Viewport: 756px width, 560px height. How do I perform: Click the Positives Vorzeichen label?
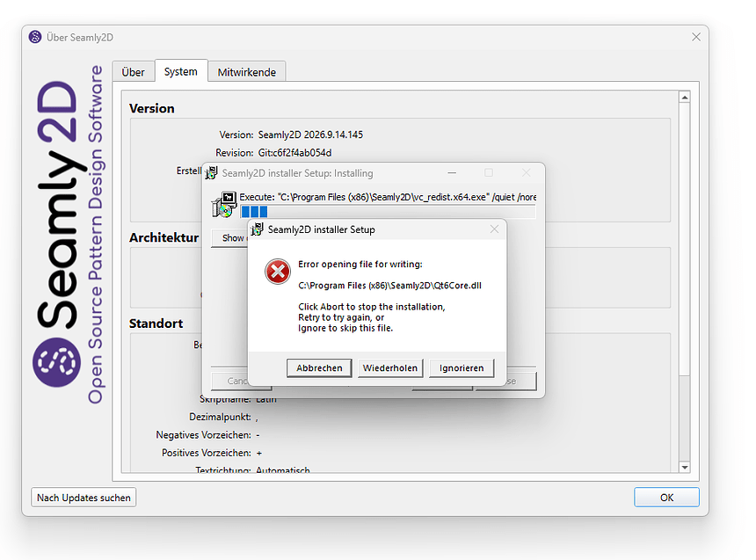point(207,453)
